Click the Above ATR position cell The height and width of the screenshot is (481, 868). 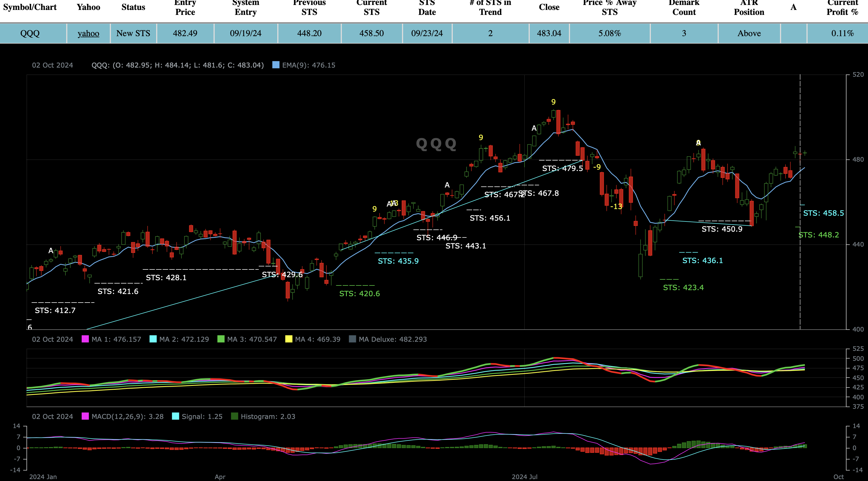(749, 33)
